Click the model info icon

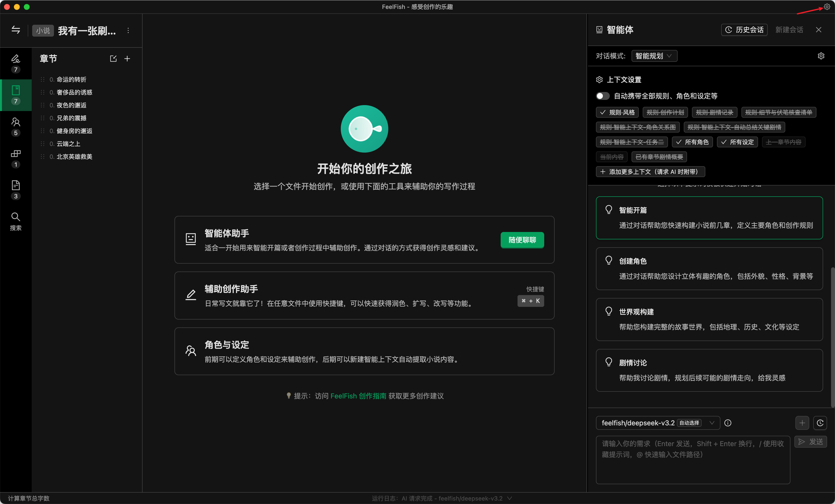[728, 423]
